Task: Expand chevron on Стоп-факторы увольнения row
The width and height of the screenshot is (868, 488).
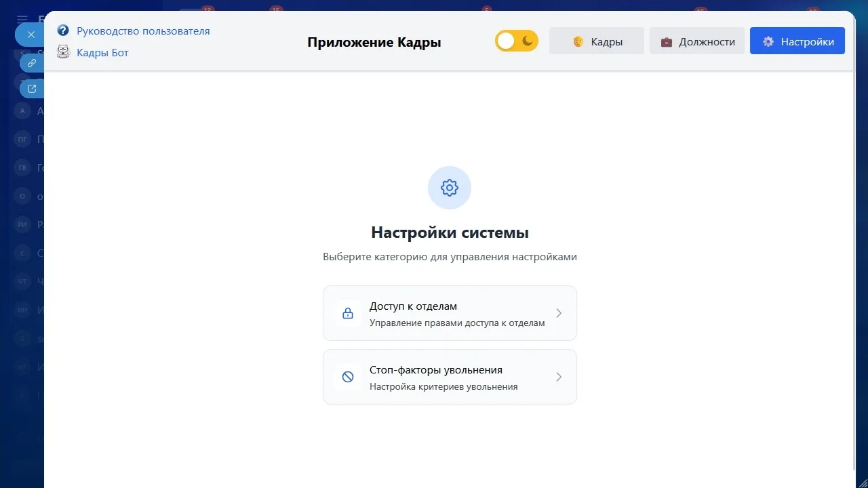Action: (559, 377)
